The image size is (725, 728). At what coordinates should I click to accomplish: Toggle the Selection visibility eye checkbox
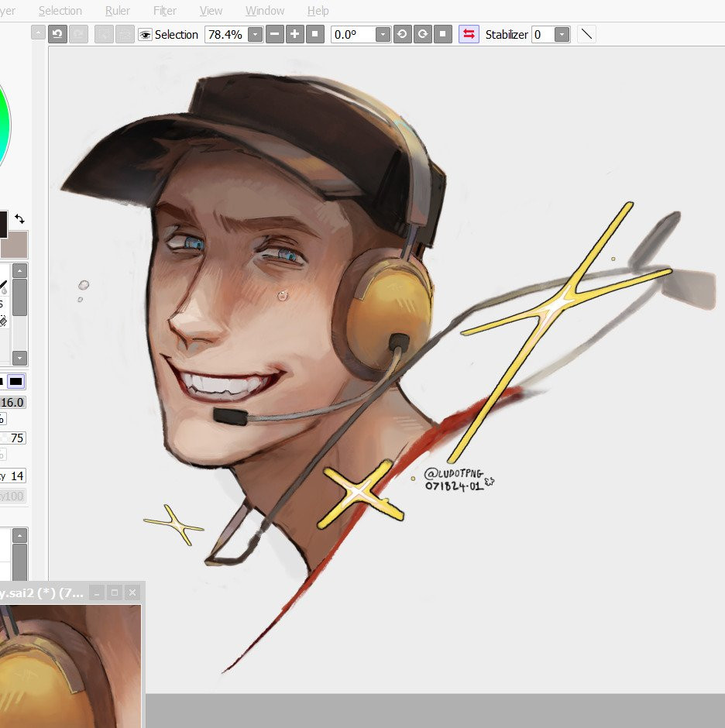point(145,35)
